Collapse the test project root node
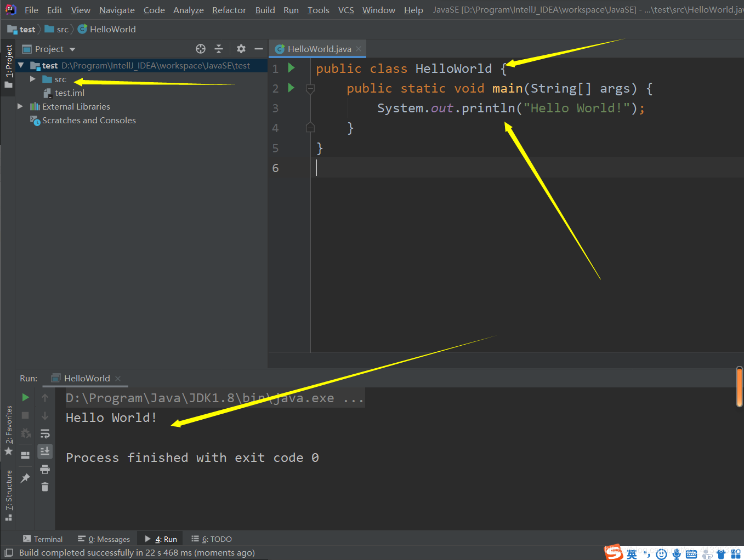The height and width of the screenshot is (560, 744). point(21,65)
